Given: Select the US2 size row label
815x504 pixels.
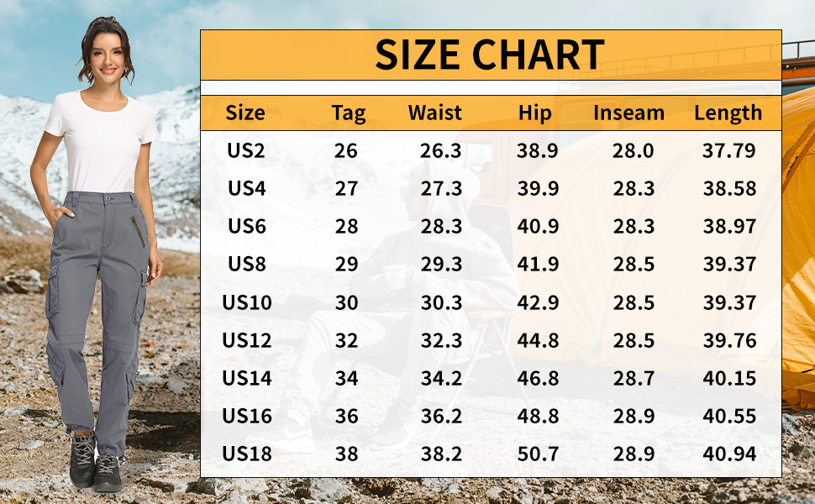Looking at the screenshot, I should coord(246,151).
